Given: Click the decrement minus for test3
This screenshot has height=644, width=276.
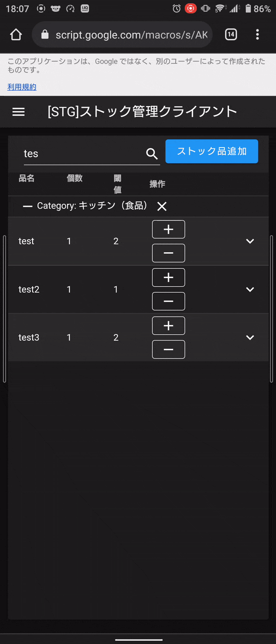Looking at the screenshot, I should (x=168, y=349).
